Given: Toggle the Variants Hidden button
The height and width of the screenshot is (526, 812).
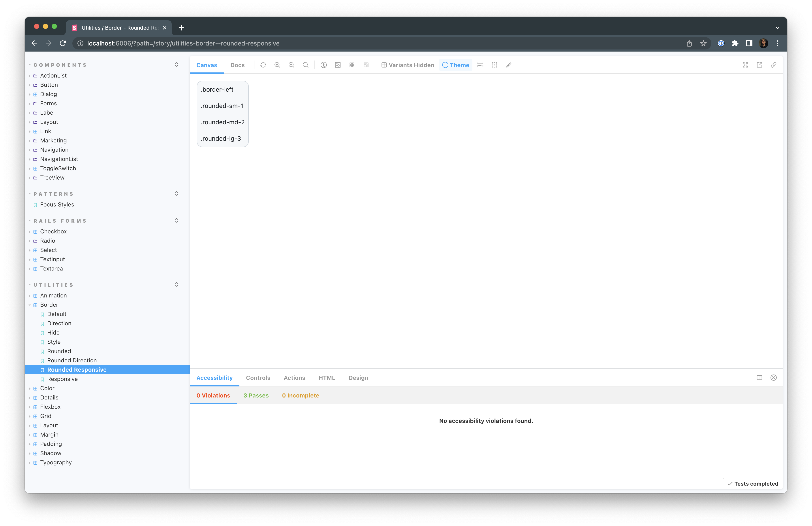Looking at the screenshot, I should [408, 65].
